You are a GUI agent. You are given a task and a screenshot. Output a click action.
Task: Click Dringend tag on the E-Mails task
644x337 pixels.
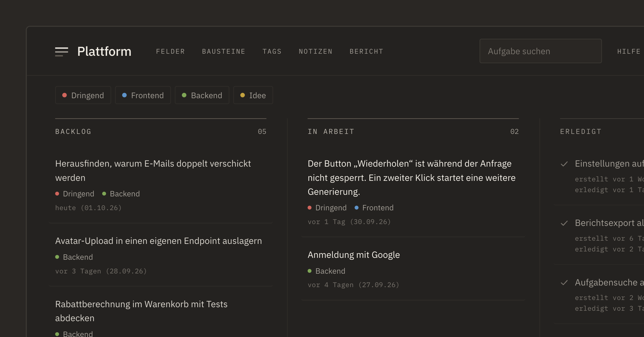point(75,194)
